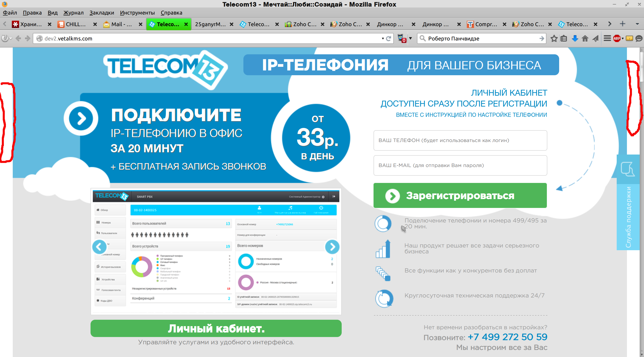Go forward with the right arrow button
The image size is (644, 357).
28,38
